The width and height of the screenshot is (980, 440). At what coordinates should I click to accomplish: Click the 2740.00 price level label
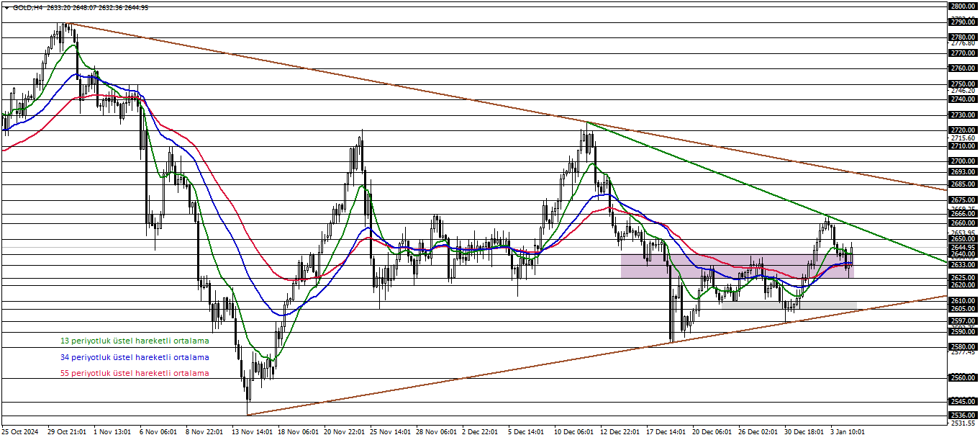963,99
